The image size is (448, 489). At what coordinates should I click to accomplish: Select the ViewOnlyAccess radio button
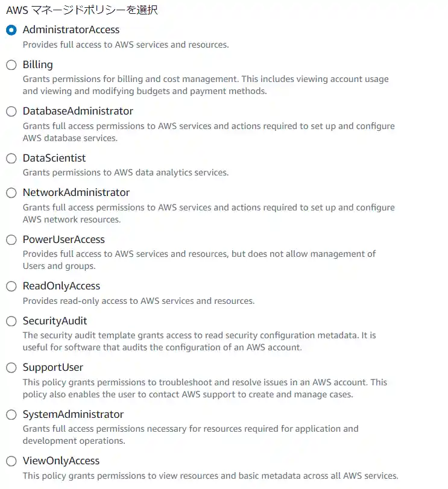coord(11,461)
